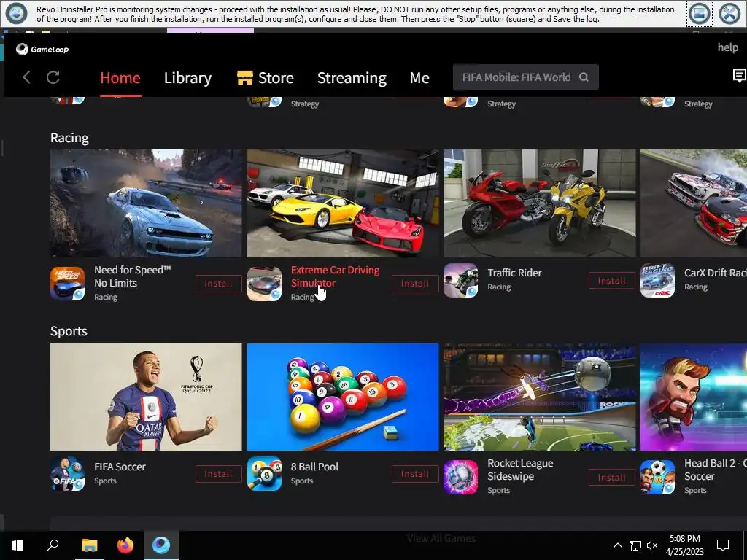Viewport: 747px width, 560px height.
Task: Open Windows taskbar search
Action: [x=53, y=545]
